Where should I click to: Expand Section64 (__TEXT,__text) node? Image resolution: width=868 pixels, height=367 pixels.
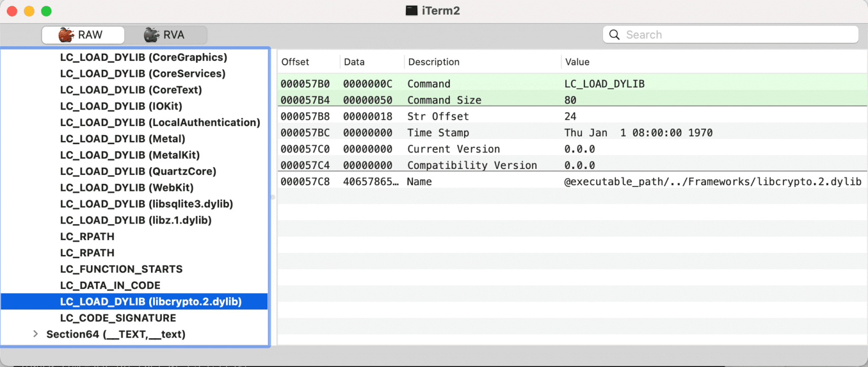[x=36, y=334]
